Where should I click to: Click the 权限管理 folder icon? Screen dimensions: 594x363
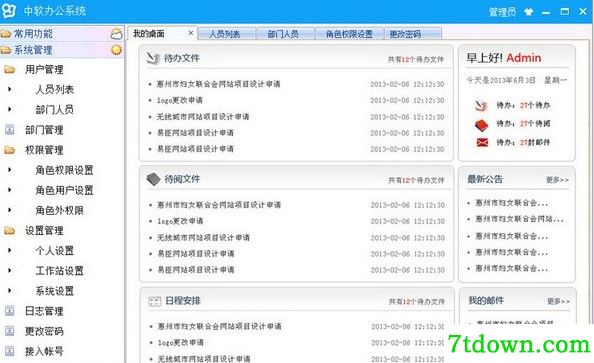(x=9, y=150)
